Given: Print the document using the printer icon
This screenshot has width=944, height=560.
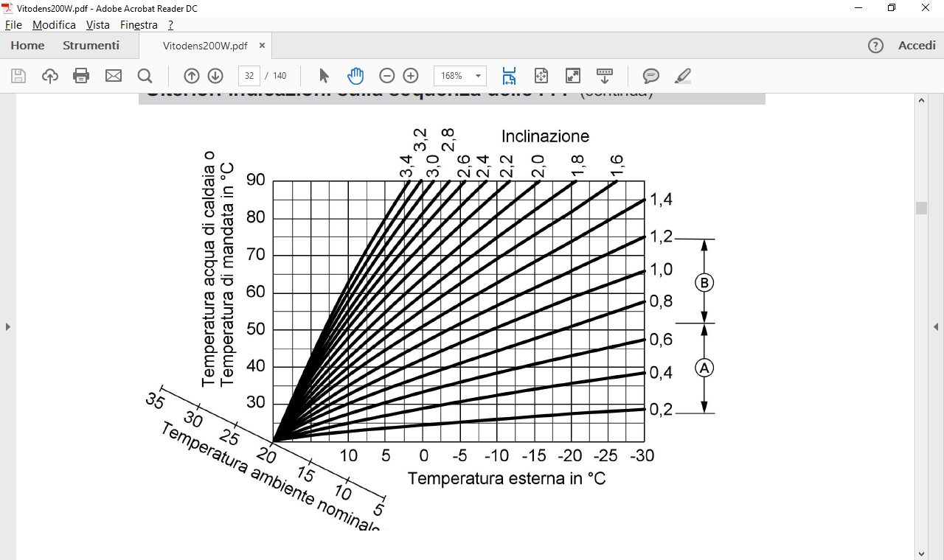Looking at the screenshot, I should click(81, 76).
